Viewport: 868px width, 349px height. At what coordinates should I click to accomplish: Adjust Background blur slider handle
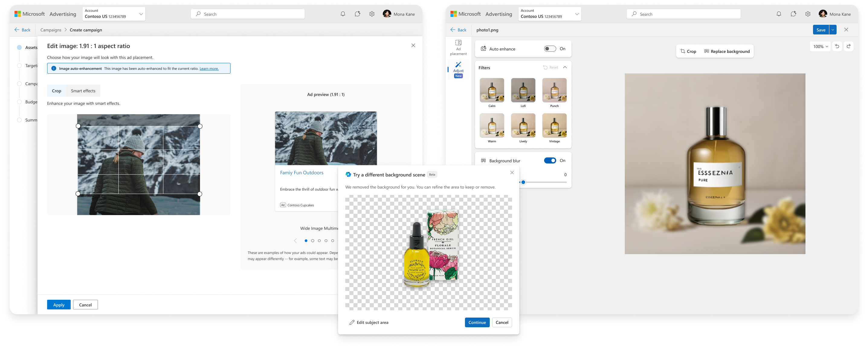(523, 183)
